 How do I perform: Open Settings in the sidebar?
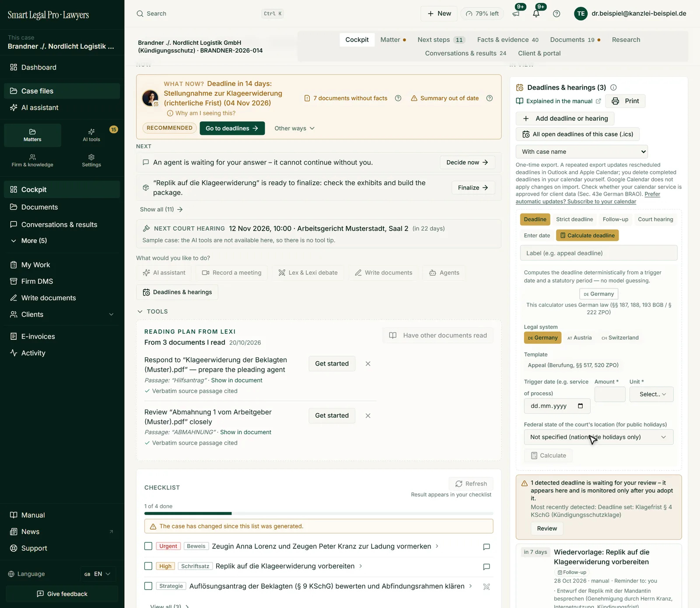tap(91, 160)
